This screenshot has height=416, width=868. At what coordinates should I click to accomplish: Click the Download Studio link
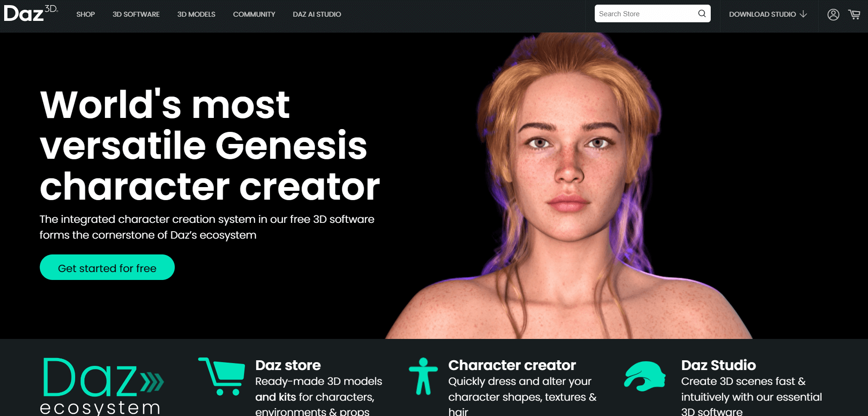point(768,14)
